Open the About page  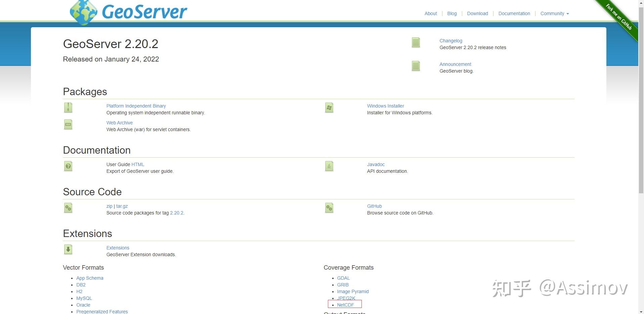click(430, 13)
